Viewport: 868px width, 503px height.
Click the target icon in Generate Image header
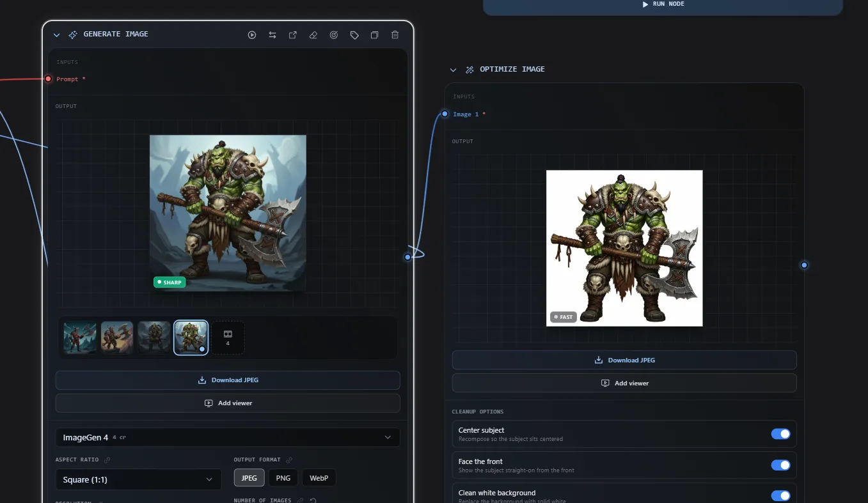(334, 35)
